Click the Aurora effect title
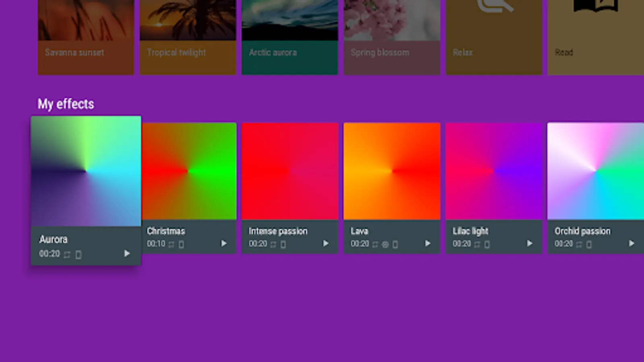Image resolution: width=644 pixels, height=362 pixels. coord(53,239)
